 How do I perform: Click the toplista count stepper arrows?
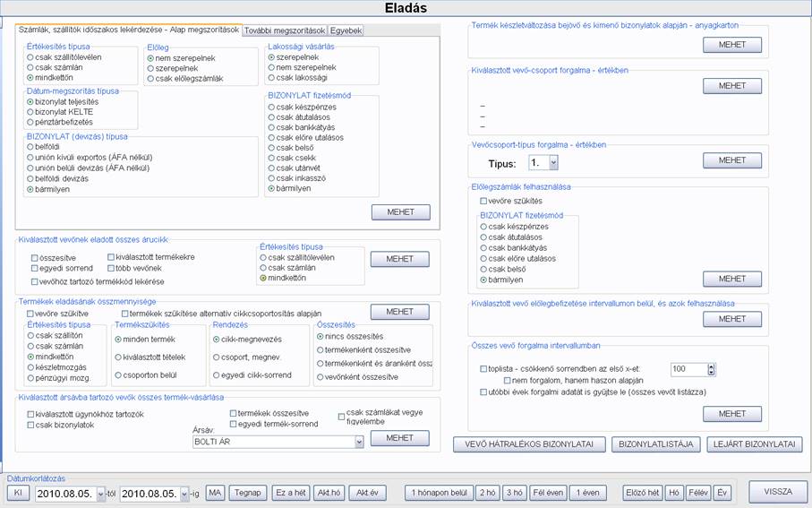(x=711, y=370)
